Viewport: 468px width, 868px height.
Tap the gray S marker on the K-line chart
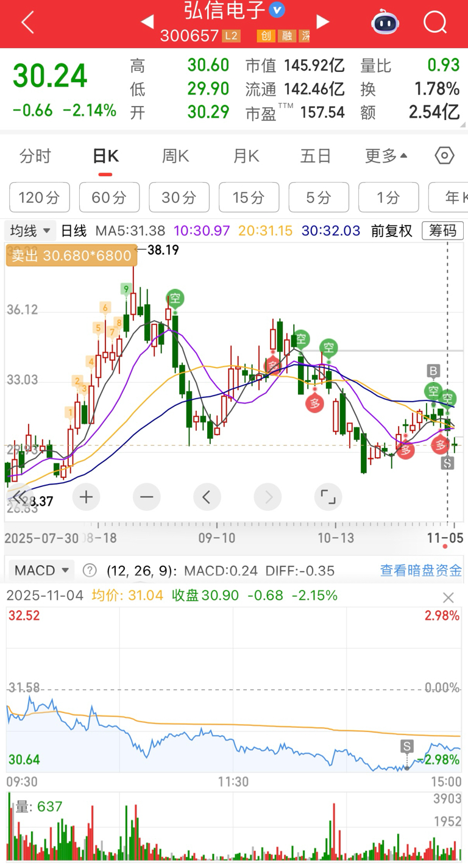pyautogui.click(x=448, y=463)
